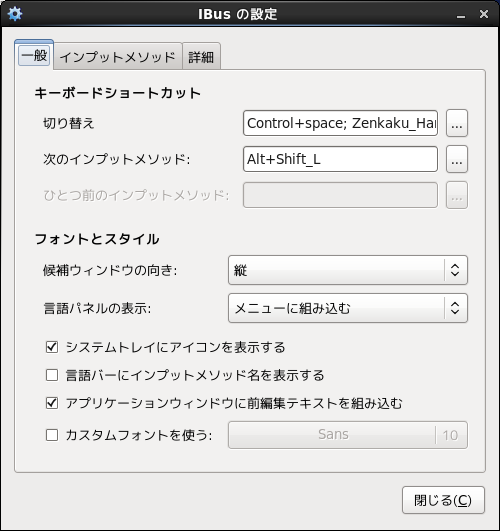Image resolution: width=500 pixels, height=531 pixels.
Task: Minimize the IBus settings window
Action: tap(461, 15)
